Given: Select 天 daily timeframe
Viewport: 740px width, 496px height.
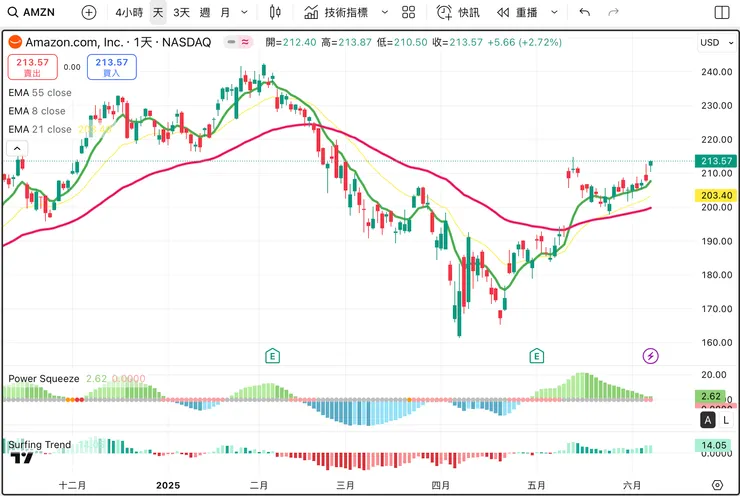Looking at the screenshot, I should 158,12.
